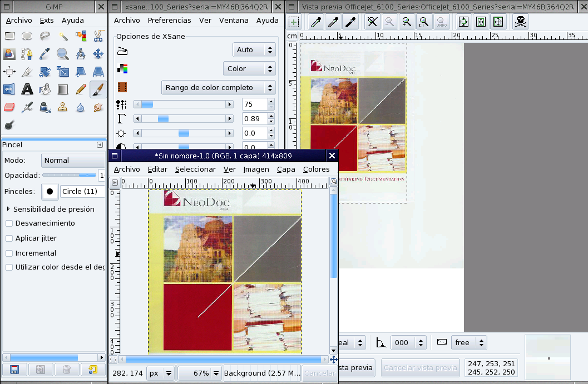Select the Pencil tool
The image size is (588, 384).
point(81,89)
